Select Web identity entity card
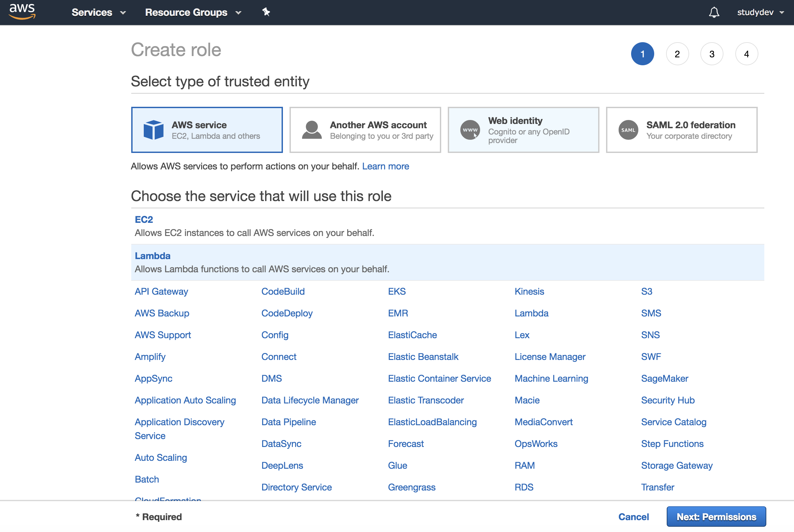794x532 pixels. pos(523,130)
